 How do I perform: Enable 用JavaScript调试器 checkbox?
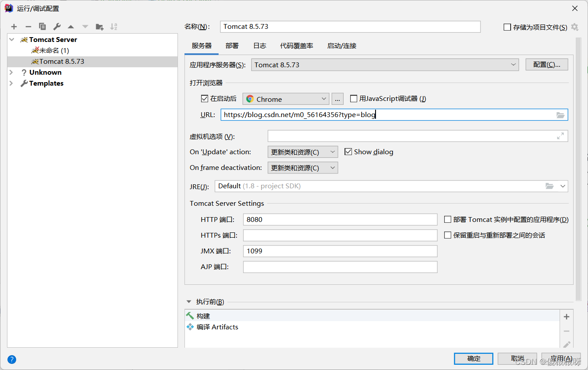354,99
